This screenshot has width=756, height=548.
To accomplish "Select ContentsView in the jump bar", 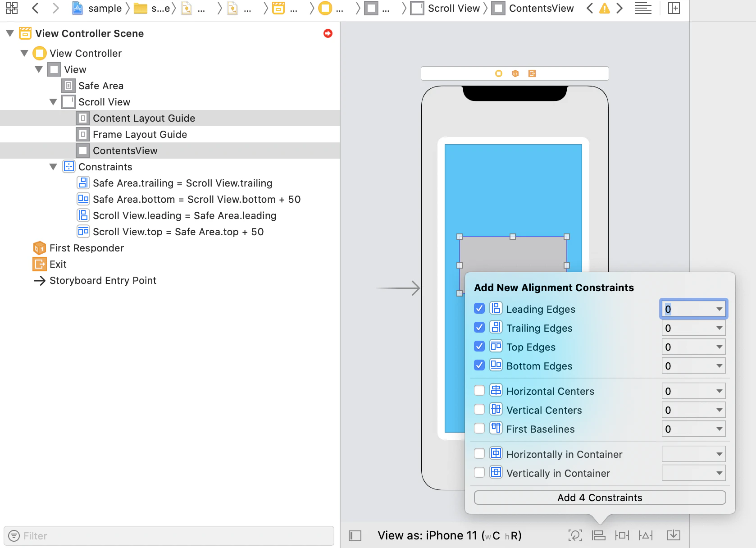I will 533,8.
